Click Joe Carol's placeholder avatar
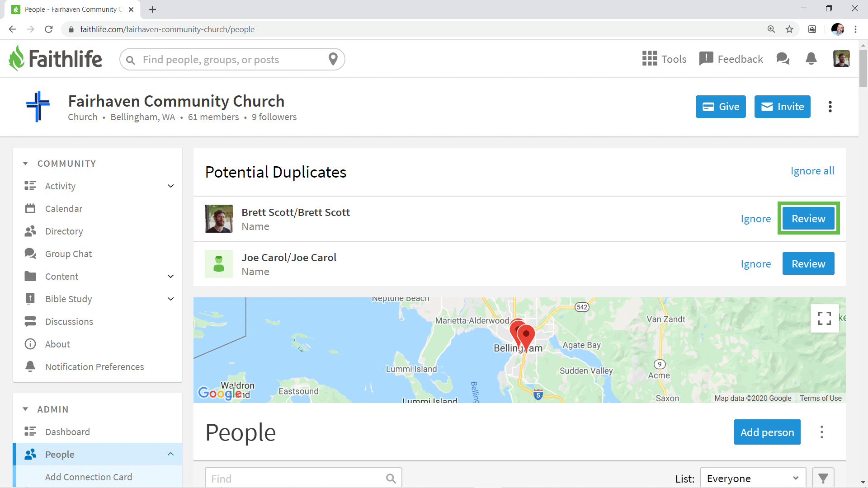Screen dimensions: 868x488 click(219, 264)
